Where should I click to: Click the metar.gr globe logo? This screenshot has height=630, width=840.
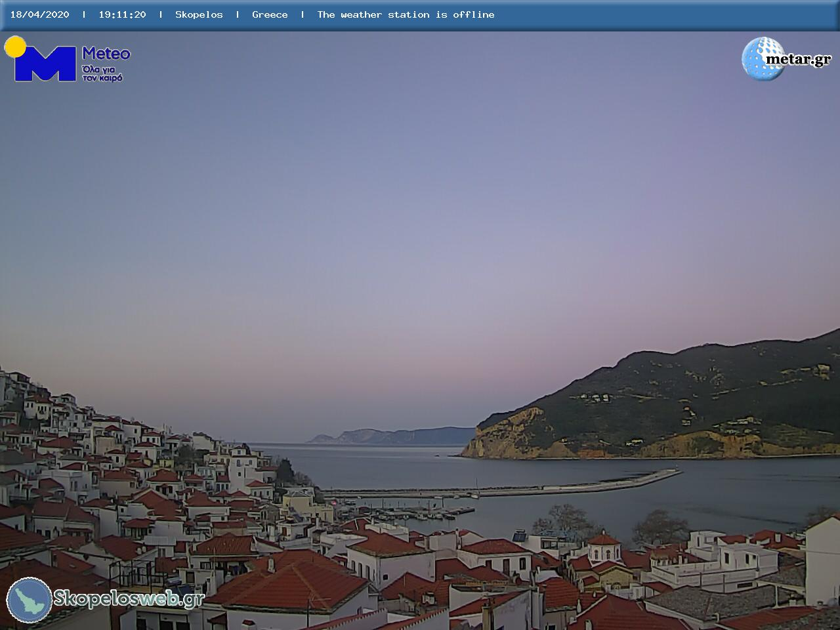point(762,59)
